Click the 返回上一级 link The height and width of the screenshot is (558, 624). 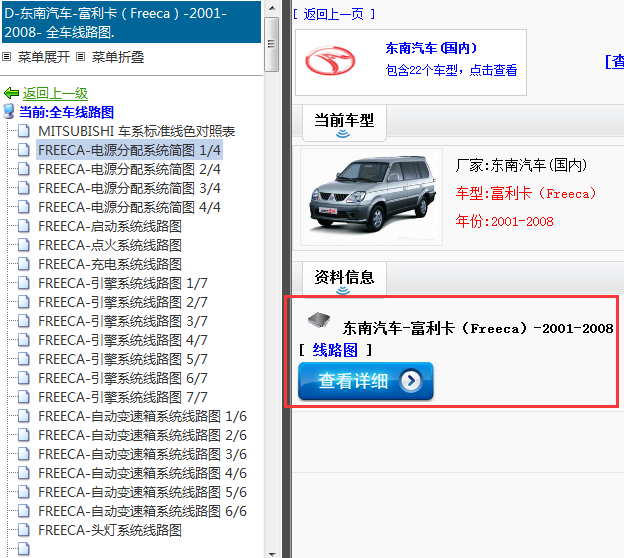coord(55,94)
